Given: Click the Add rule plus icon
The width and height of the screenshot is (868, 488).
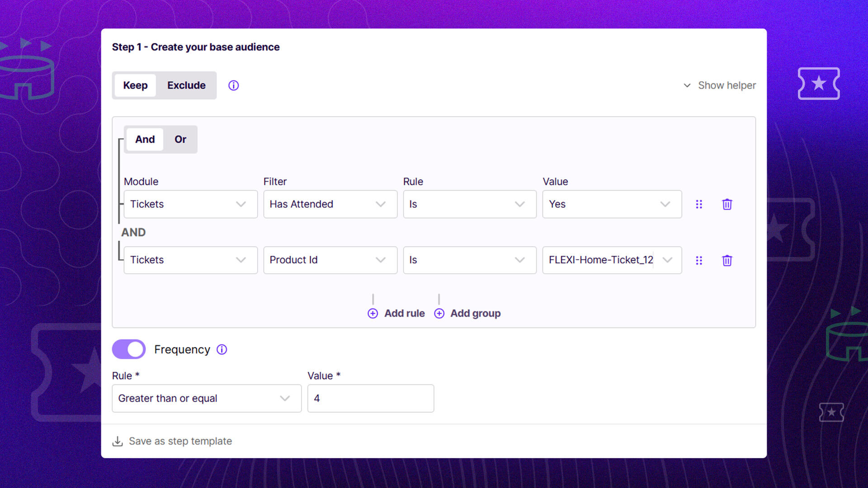Looking at the screenshot, I should 373,313.
